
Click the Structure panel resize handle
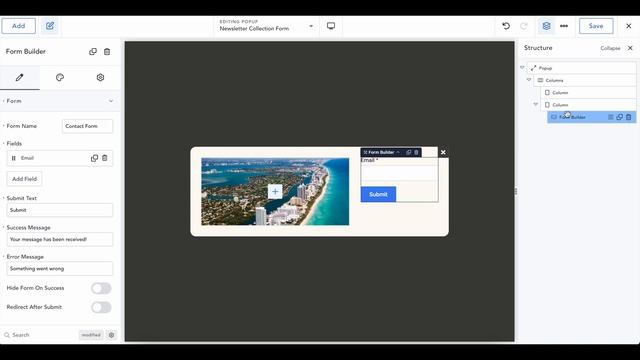coord(516,191)
